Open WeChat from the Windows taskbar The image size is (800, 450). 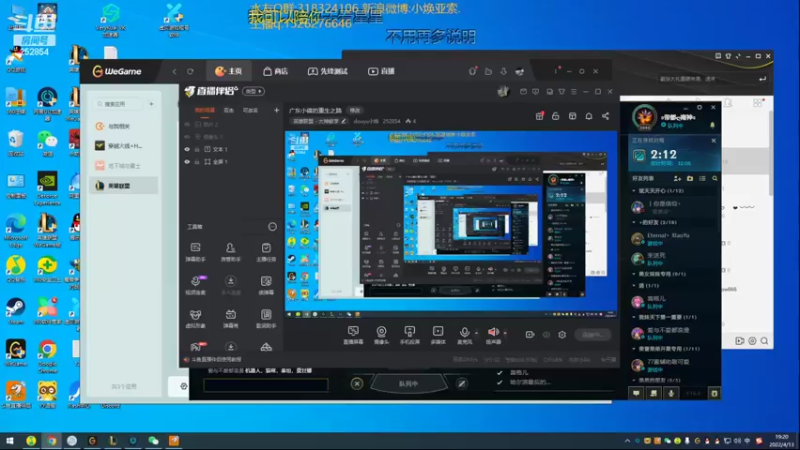coord(153,441)
